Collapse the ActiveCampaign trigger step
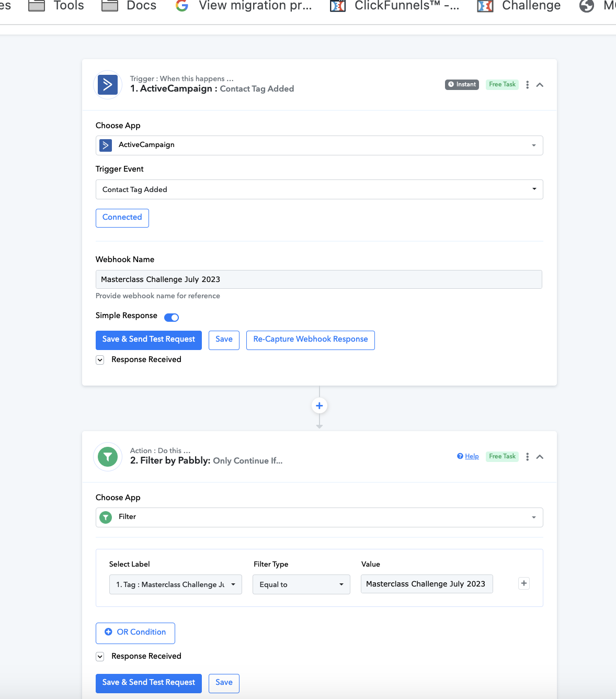This screenshot has width=616, height=699. 540,85
